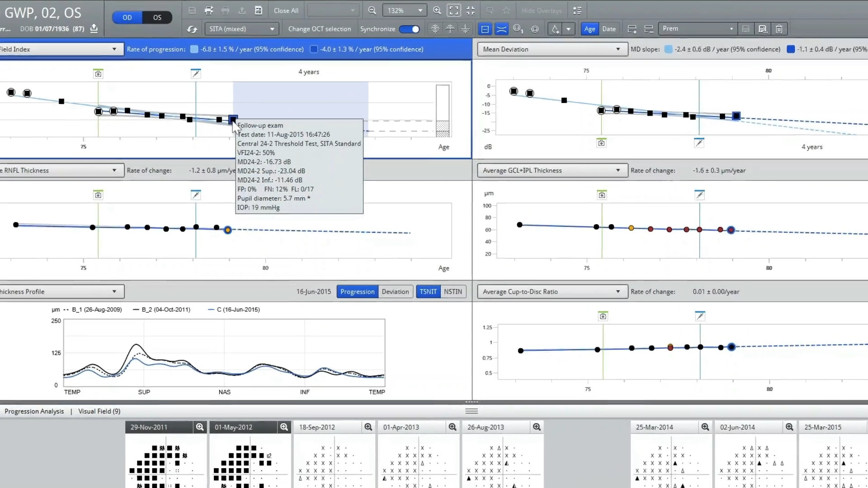Switch the timeline axis to Date
The height and width of the screenshot is (488, 868).
(609, 28)
